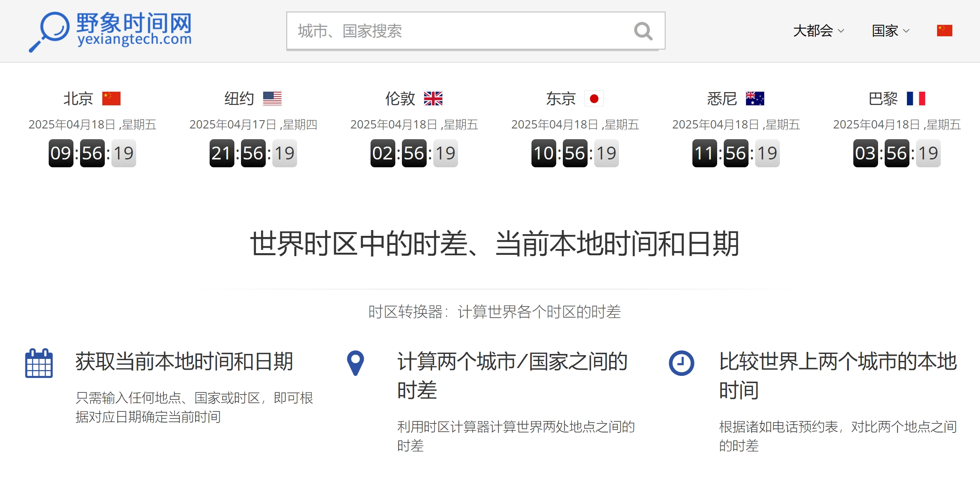Click heading 获取当前本地时间和日期
Viewport: 980px width, 482px height.
(184, 362)
